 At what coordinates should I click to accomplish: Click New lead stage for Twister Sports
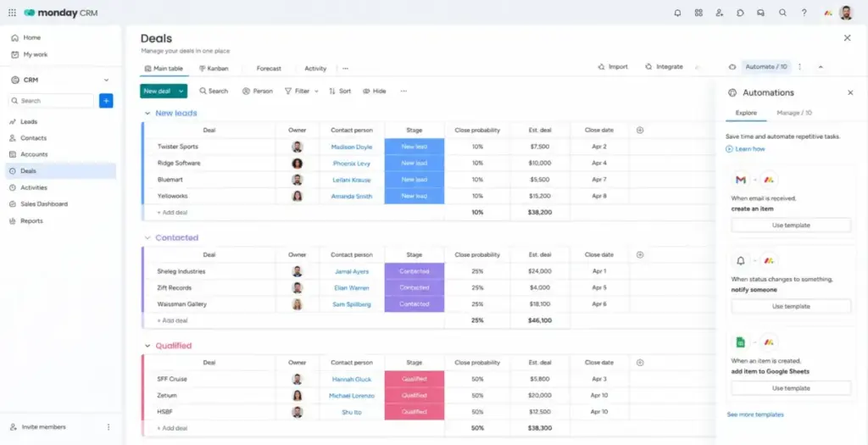click(414, 147)
